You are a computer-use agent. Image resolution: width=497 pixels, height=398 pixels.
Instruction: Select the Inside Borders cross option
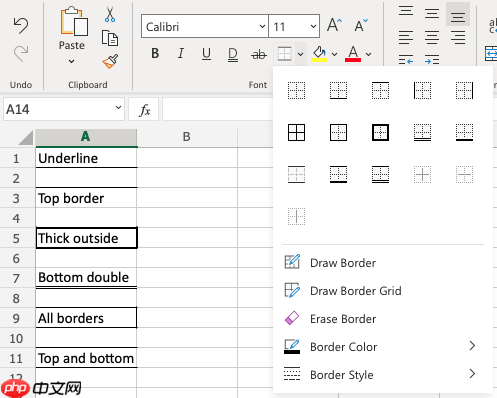(x=422, y=174)
